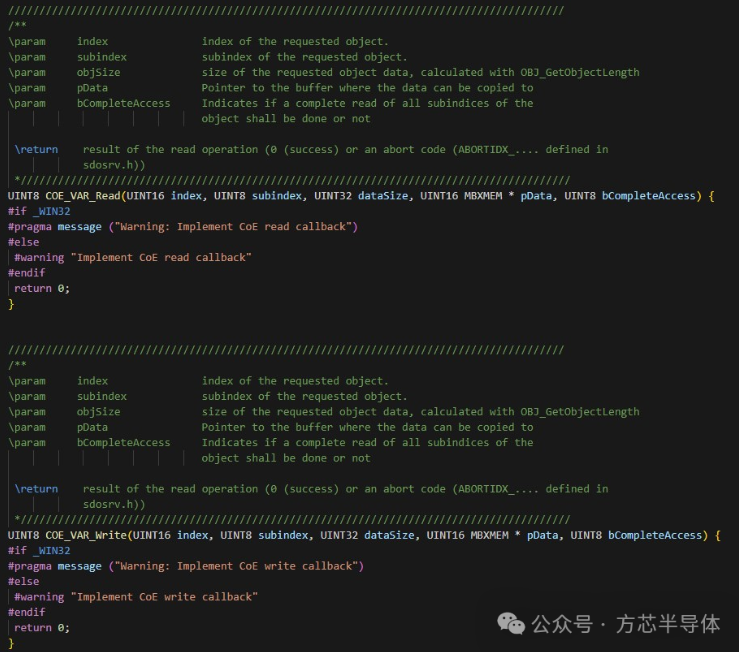Click the subindex parameter in COE_VAR_Write signature
Viewport: 739px width, 652px height.
click(x=283, y=535)
